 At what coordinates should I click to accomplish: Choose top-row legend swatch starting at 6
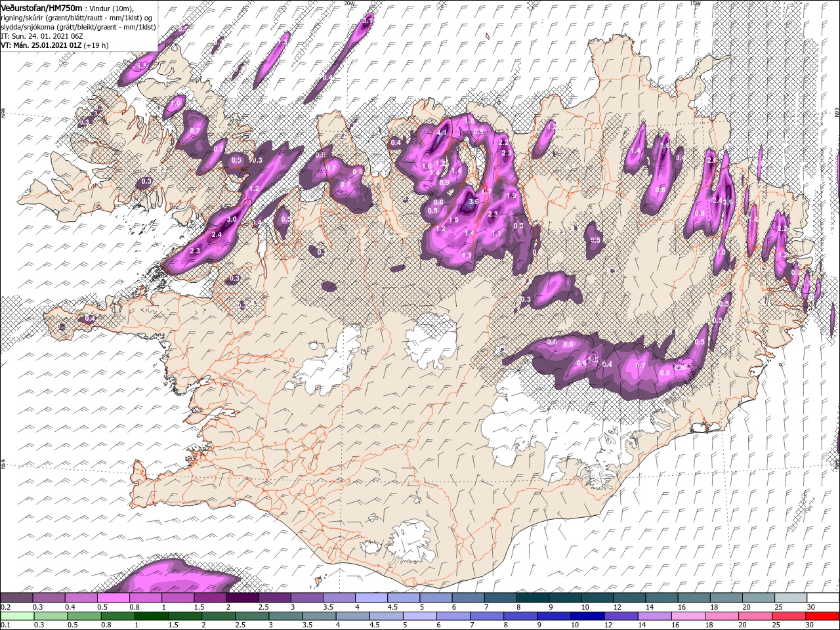point(467,598)
